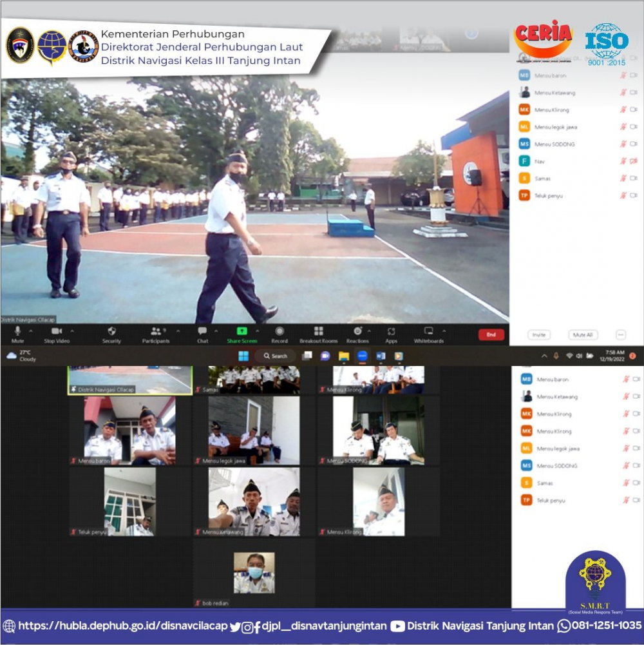The width and height of the screenshot is (644, 645).
Task: Select the Zoom app icon on taskbar
Action: coord(363,356)
